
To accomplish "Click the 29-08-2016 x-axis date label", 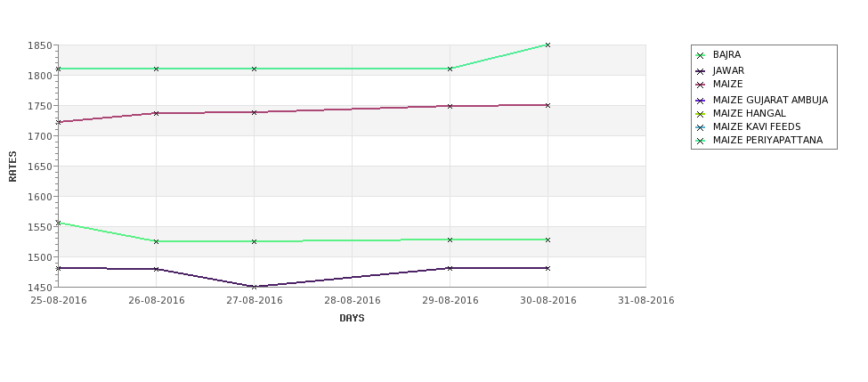I will 450,301.
